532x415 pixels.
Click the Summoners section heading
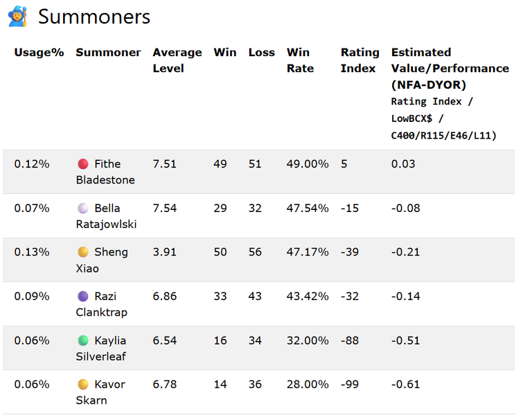(94, 17)
